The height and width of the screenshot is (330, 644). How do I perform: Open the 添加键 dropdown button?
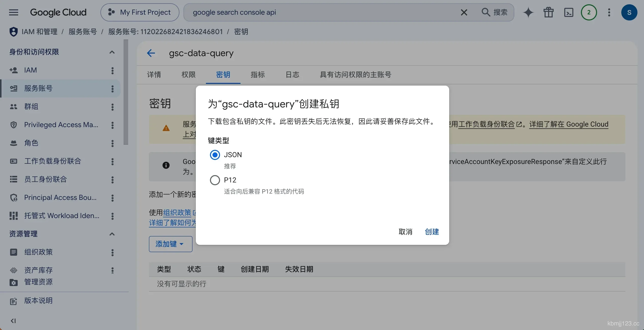point(171,244)
